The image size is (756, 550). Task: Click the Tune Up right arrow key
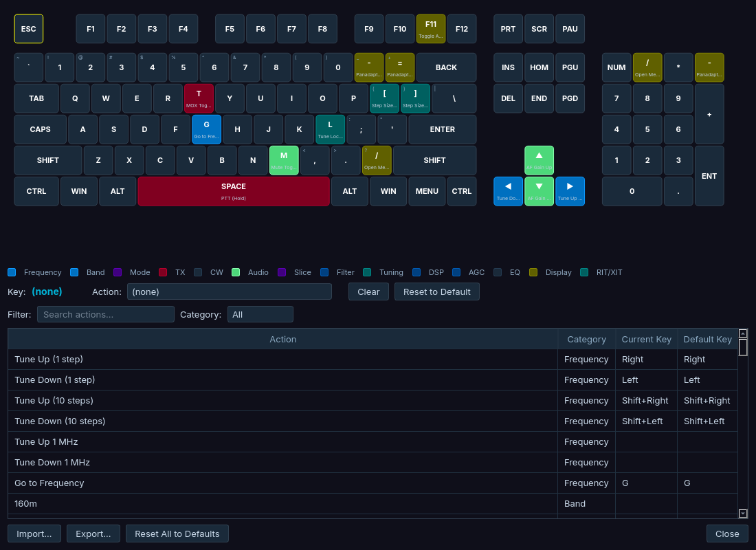click(x=570, y=191)
